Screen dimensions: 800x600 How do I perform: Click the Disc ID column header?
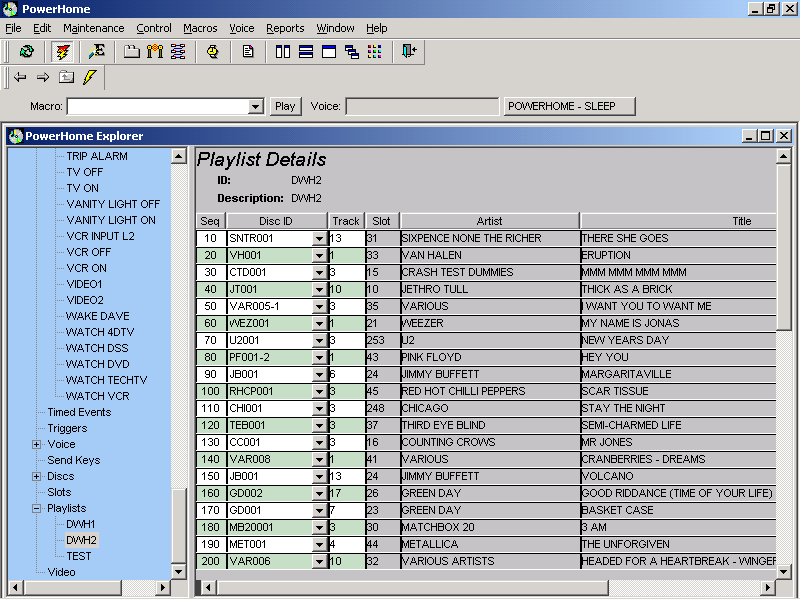pos(276,221)
